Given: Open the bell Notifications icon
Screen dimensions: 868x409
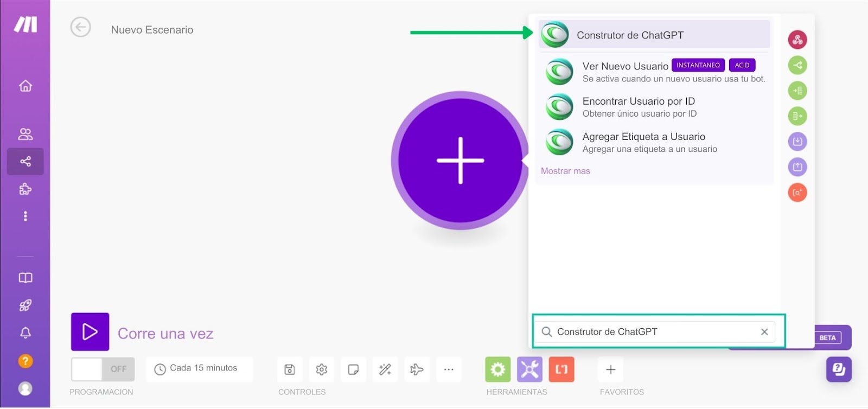Looking at the screenshot, I should point(25,333).
